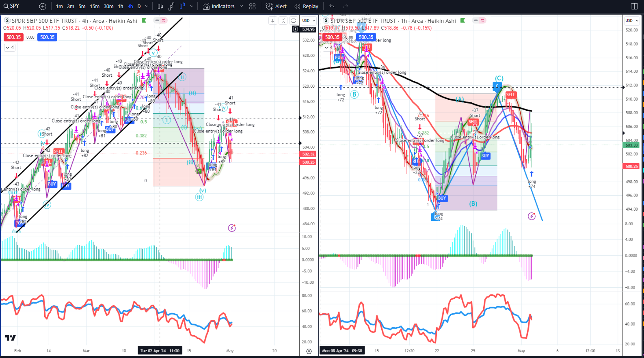Viewport: 644px width, 358px height.
Task: Select the active 4h timeframe
Action: pyautogui.click(x=130, y=6)
